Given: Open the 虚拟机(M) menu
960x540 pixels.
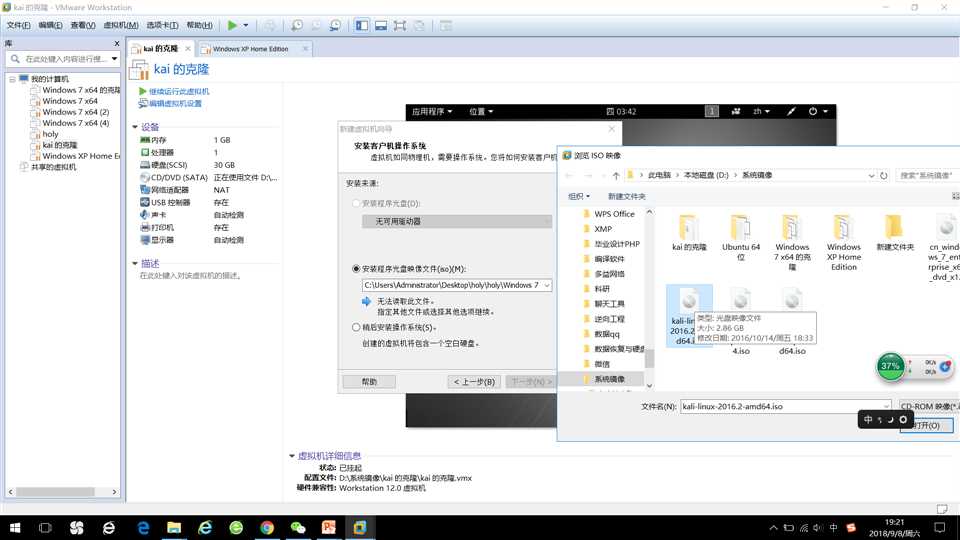Looking at the screenshot, I should (121, 25).
